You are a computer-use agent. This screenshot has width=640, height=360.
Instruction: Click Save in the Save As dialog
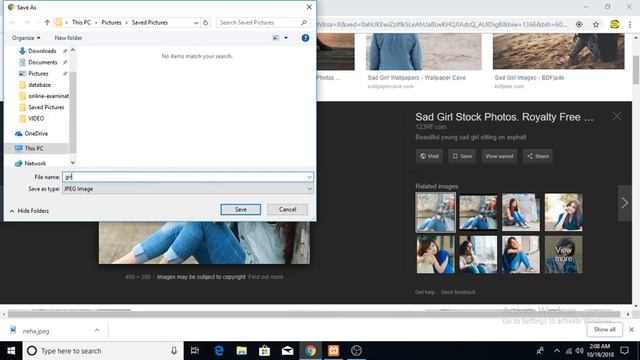(x=240, y=209)
